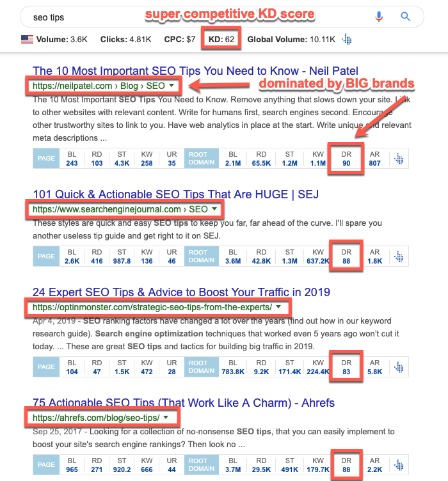Click the https://ahrefs.com/blog/seo-tips/ URL
Viewport: 448px width, 481px height.
click(x=96, y=418)
